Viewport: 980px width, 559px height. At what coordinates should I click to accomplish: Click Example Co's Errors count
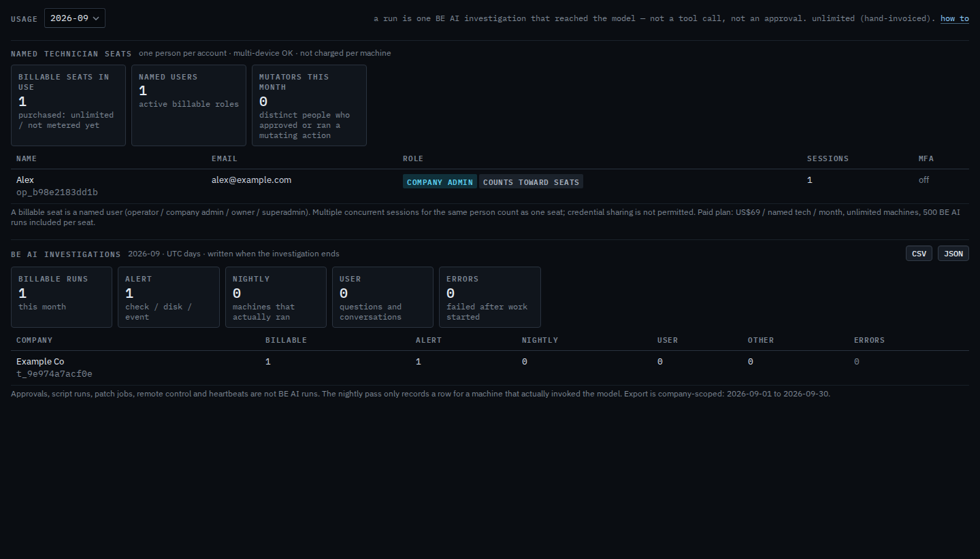[x=857, y=362]
